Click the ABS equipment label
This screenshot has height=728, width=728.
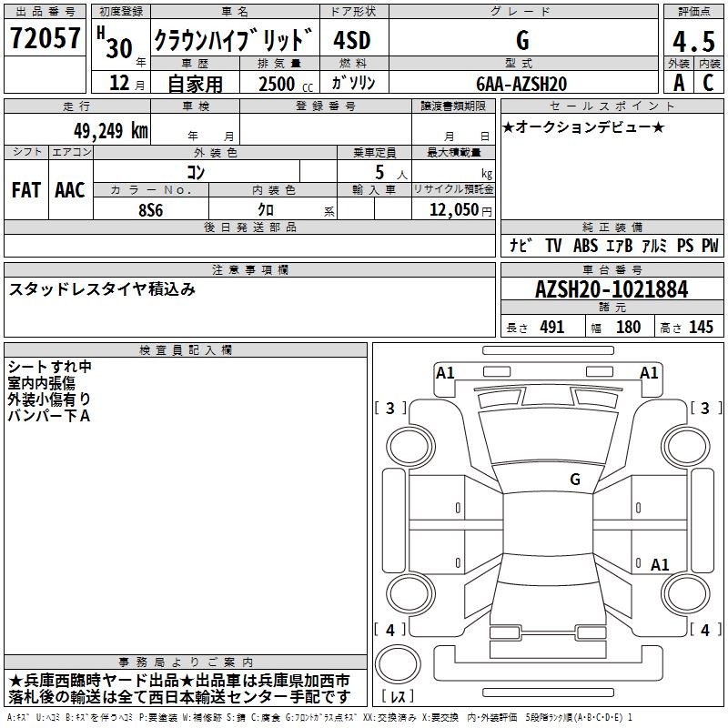point(585,245)
